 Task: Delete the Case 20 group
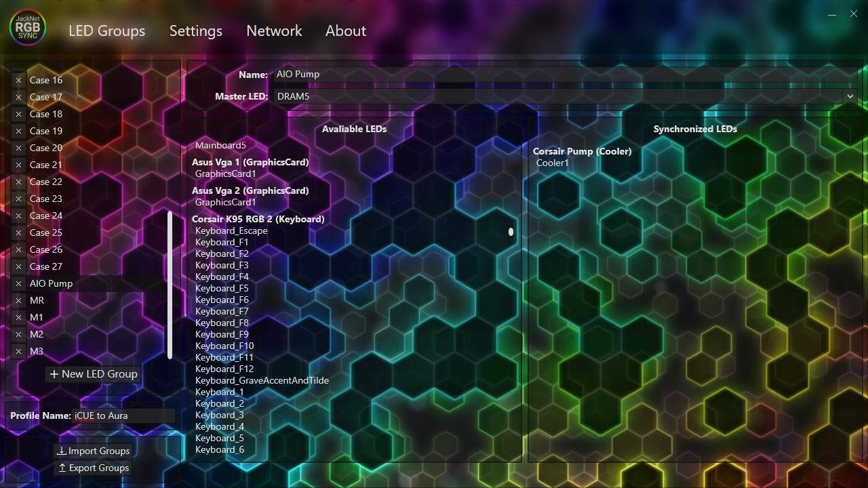click(18, 148)
